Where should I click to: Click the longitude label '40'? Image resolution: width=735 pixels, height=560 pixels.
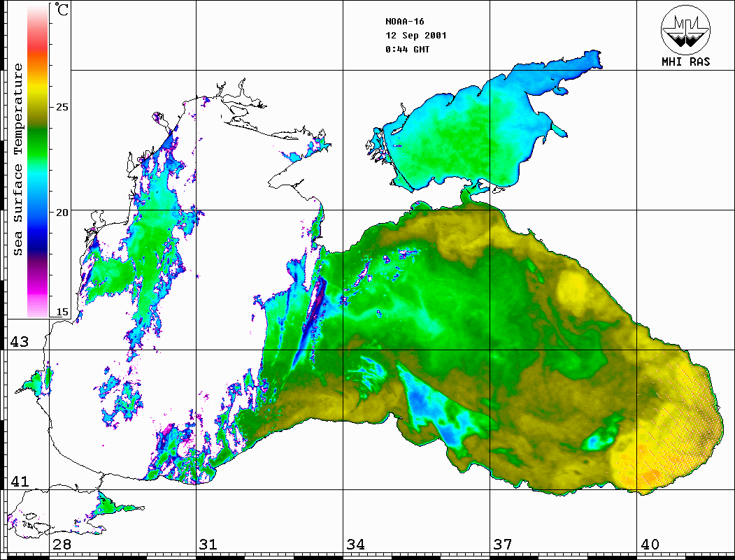pyautogui.click(x=650, y=545)
